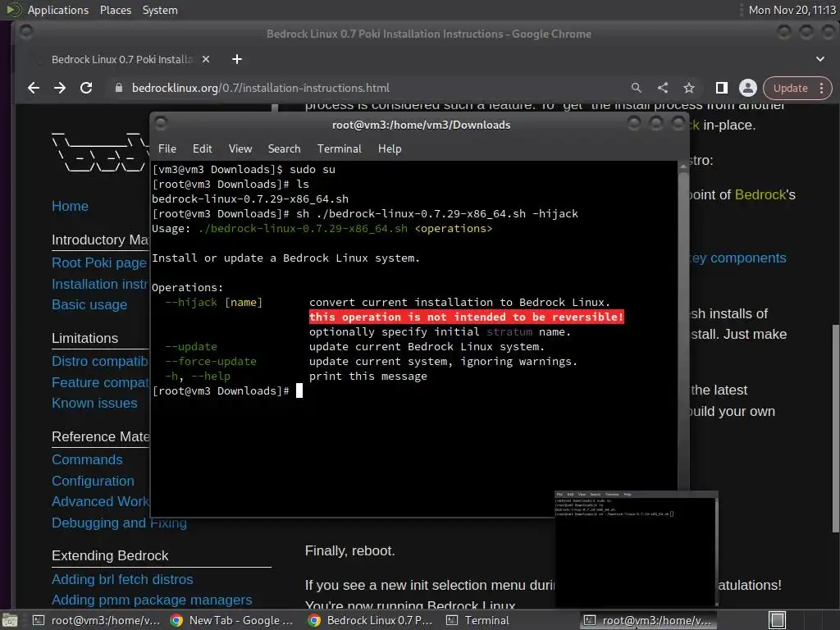This screenshot has height=630, width=840.
Task: Open Chrome three-dot menu
Action: (x=822, y=88)
